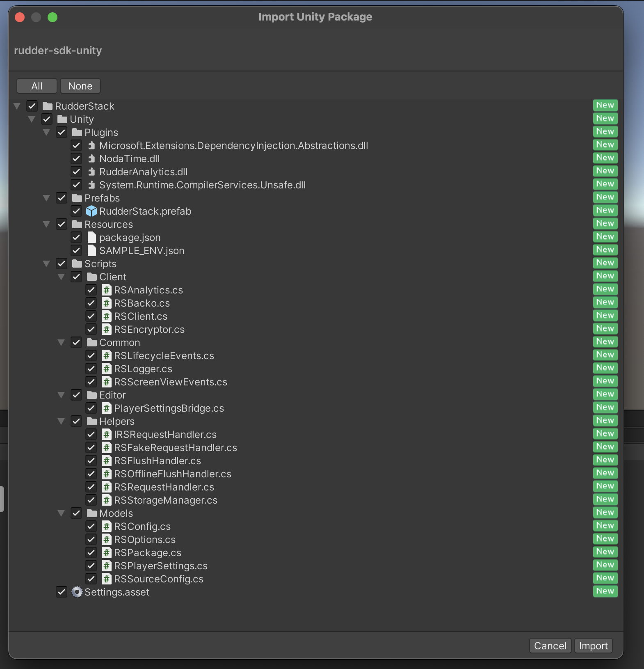The height and width of the screenshot is (669, 644).
Task: Uncheck the NodaTime.dll checkbox
Action: (x=76, y=159)
